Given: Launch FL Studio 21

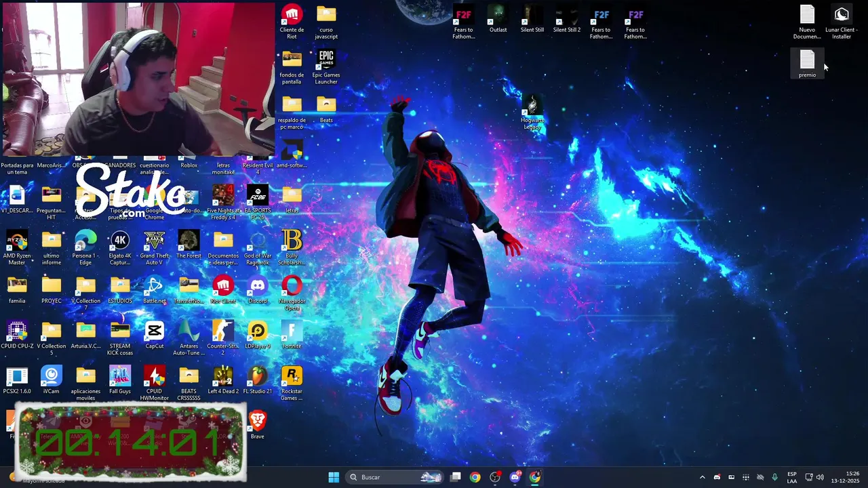Looking at the screenshot, I should coord(258,381).
